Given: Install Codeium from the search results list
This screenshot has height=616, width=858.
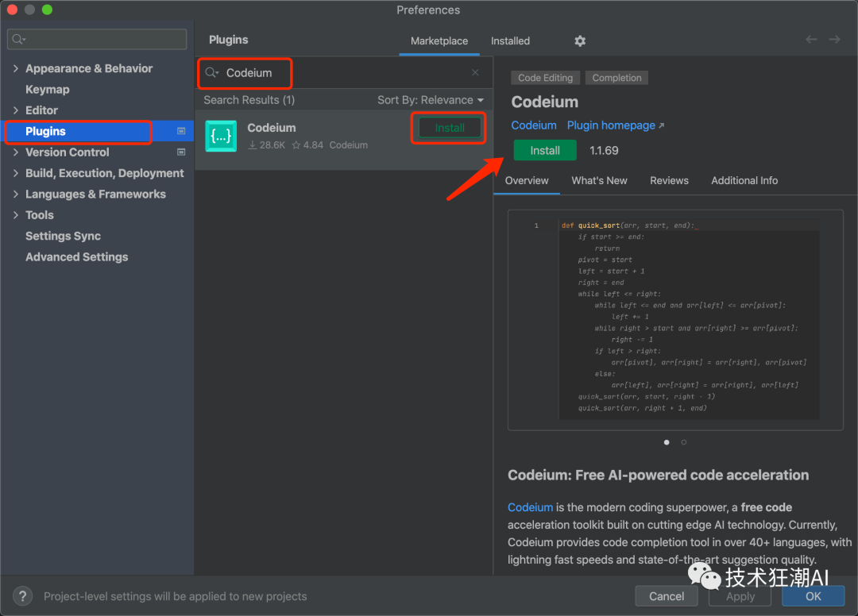Looking at the screenshot, I should (450, 128).
